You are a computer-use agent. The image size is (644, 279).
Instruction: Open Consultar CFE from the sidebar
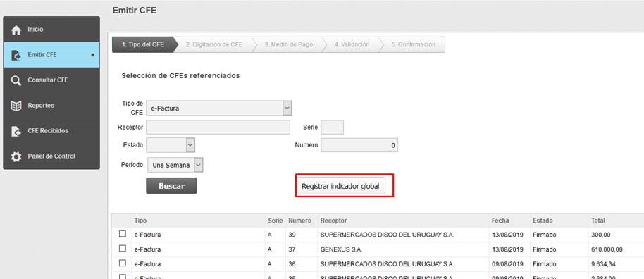(x=51, y=80)
